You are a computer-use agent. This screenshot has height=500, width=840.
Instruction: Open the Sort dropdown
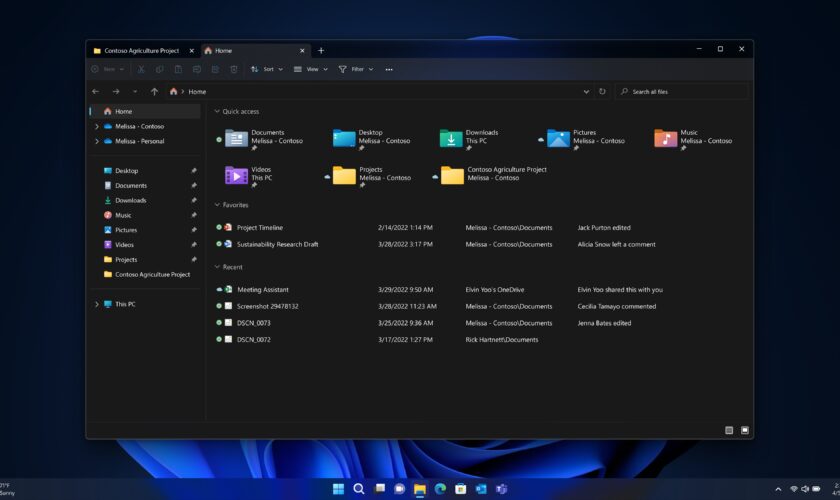267,69
